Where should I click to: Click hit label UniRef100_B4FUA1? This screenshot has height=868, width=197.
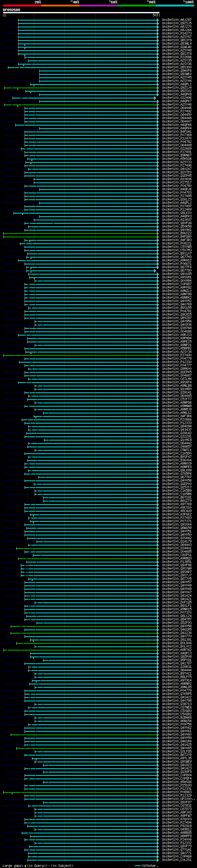(177, 132)
